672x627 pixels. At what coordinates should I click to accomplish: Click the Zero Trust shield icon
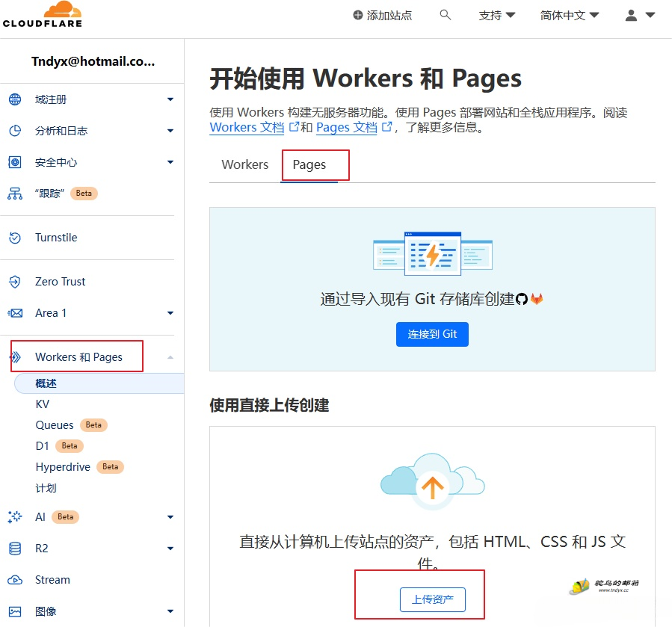(x=15, y=282)
